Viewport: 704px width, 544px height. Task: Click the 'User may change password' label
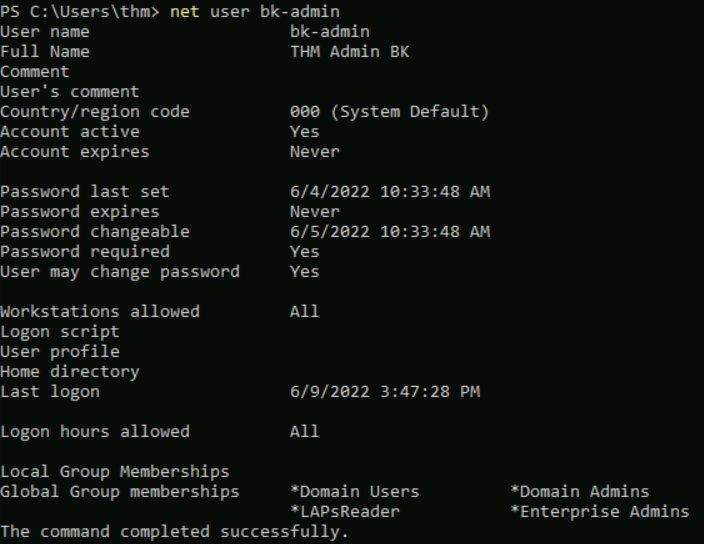[120, 271]
